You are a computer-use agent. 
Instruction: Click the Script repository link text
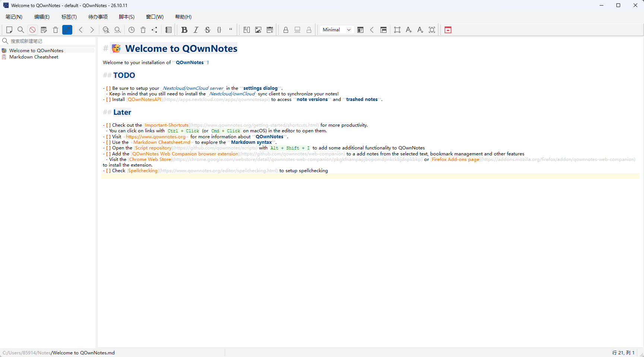pos(153,148)
